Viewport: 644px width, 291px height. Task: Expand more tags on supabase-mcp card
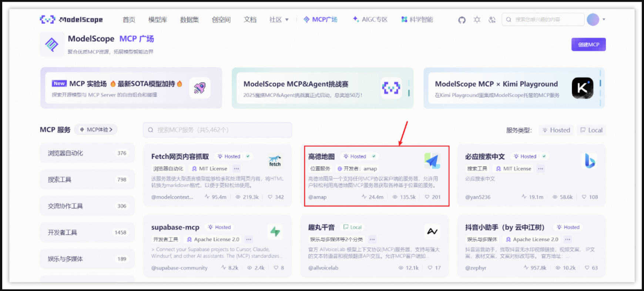point(249,240)
